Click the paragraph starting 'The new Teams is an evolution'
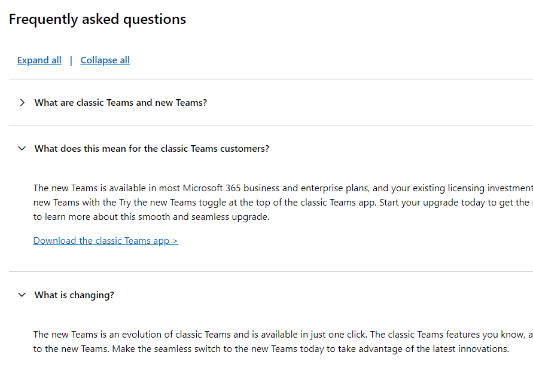Viewport: 533px width, 392px height. point(283,341)
